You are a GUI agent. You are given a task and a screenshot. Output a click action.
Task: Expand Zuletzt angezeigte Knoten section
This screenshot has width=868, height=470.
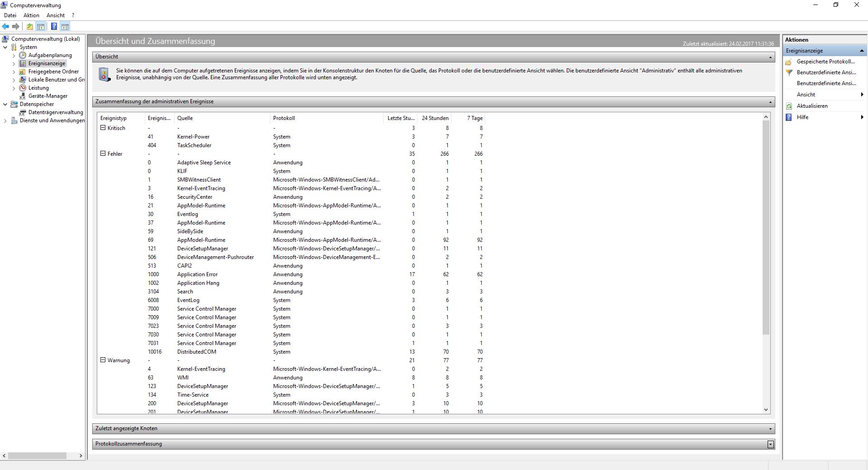(x=770, y=429)
